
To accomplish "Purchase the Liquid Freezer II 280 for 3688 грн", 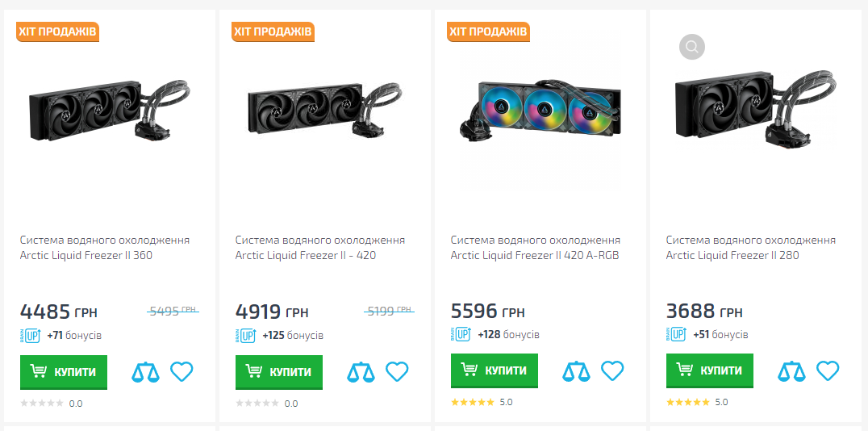I will pos(710,370).
